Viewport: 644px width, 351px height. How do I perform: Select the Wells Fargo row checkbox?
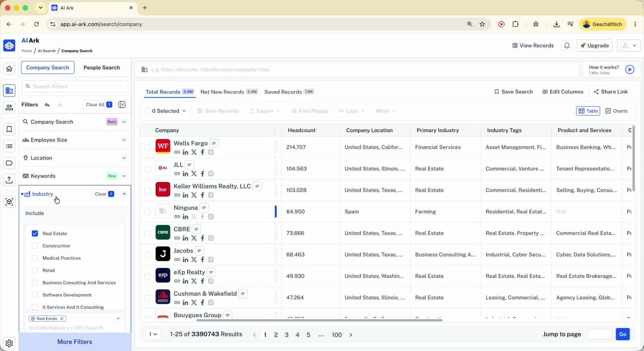(148, 148)
